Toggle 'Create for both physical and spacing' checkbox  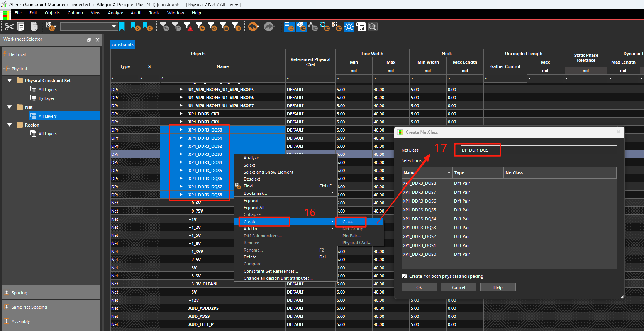[x=404, y=276]
